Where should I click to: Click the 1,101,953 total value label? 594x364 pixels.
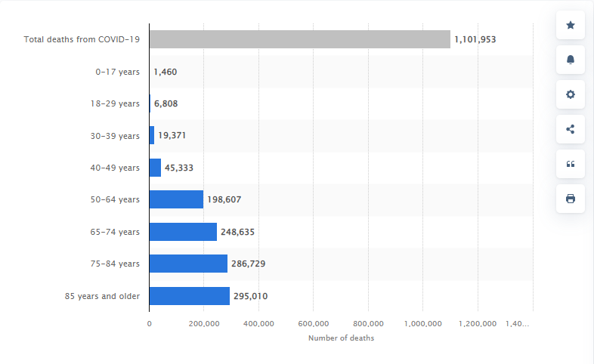tap(475, 39)
